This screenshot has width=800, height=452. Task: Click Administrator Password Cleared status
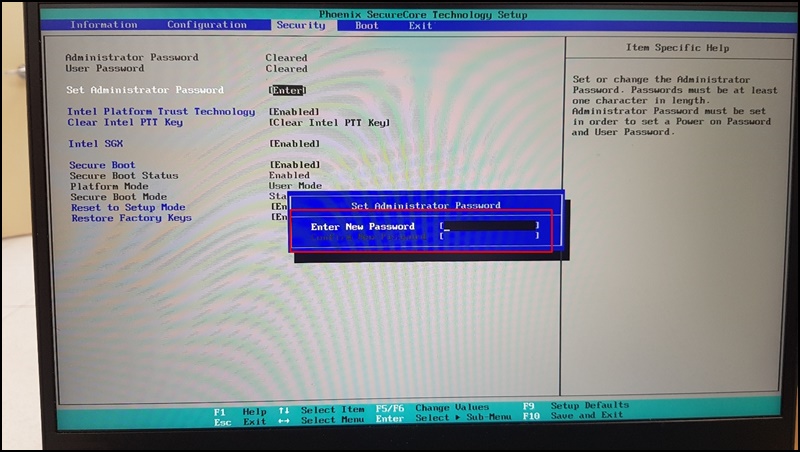coord(286,58)
